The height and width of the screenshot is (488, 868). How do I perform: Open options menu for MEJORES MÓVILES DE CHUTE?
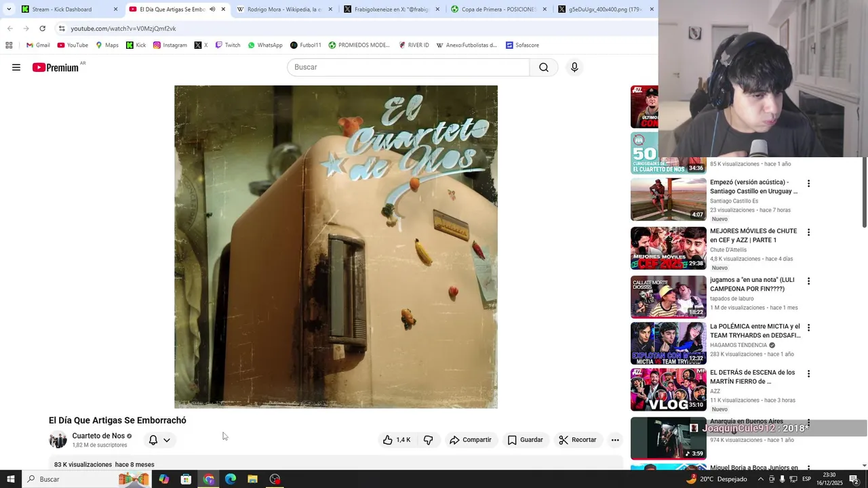808,232
